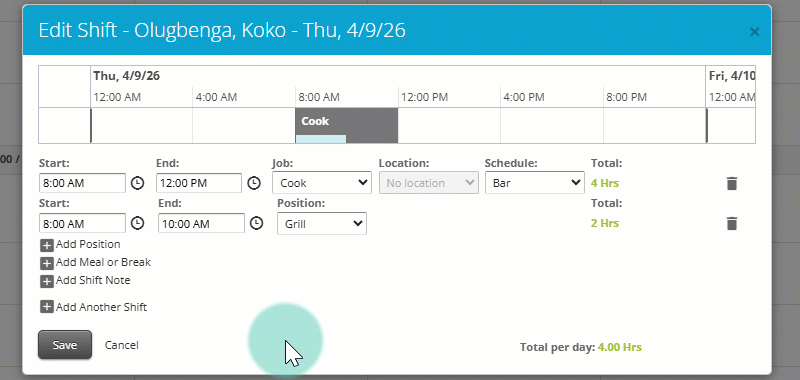Click the 12:00 PM timeline label
Viewport: 800px width, 380px height.
pyautogui.click(x=424, y=97)
